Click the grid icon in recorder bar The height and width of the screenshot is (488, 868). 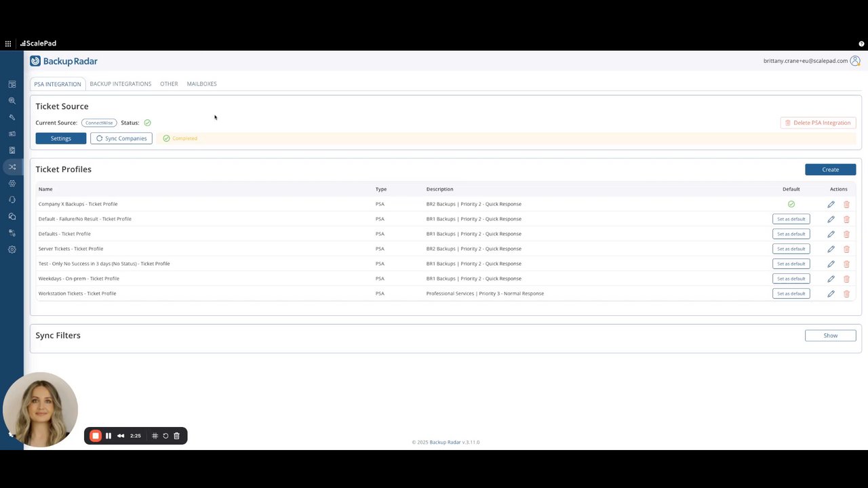[x=155, y=436]
